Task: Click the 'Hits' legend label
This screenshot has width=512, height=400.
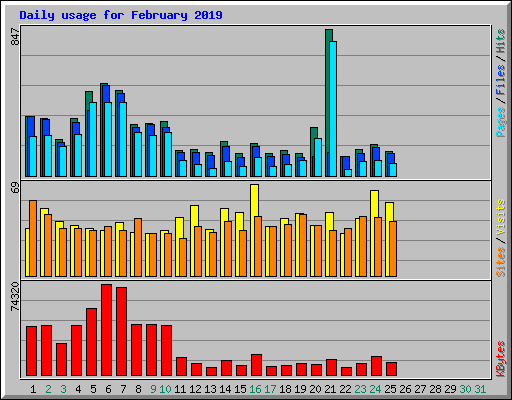Action: tap(501, 41)
